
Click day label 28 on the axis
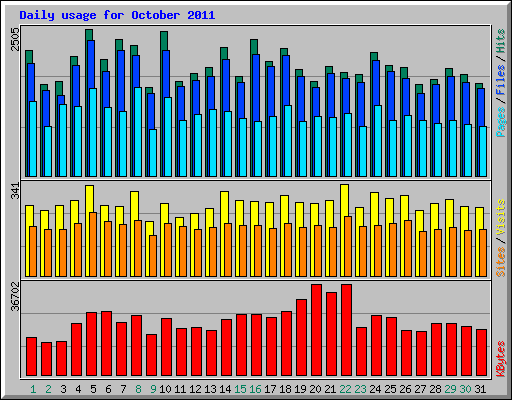(435, 389)
